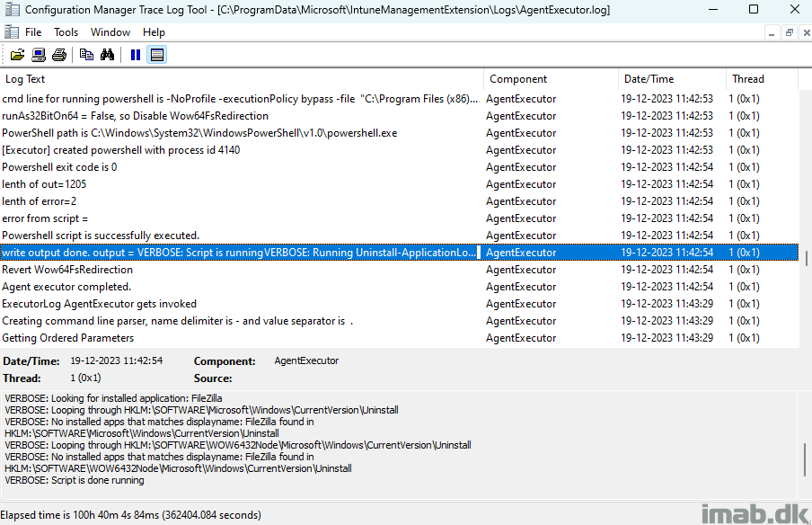
Task: Click details line 'Looping through HKLM:\SOFTWARE\WOW6432Node'
Action: tap(238, 445)
